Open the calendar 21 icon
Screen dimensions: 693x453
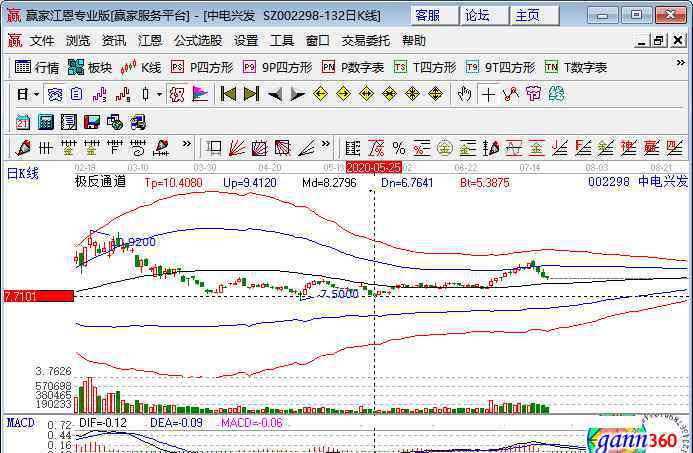coord(23,122)
